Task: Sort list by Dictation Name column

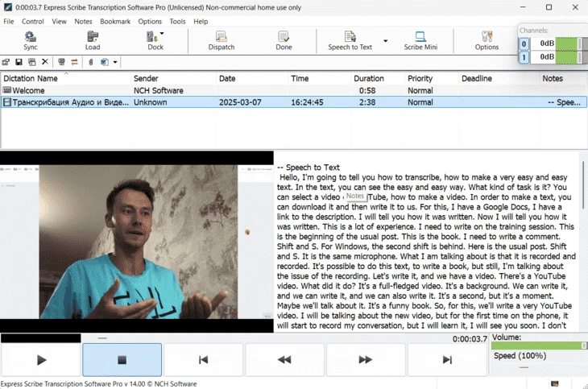Action: click(x=65, y=78)
